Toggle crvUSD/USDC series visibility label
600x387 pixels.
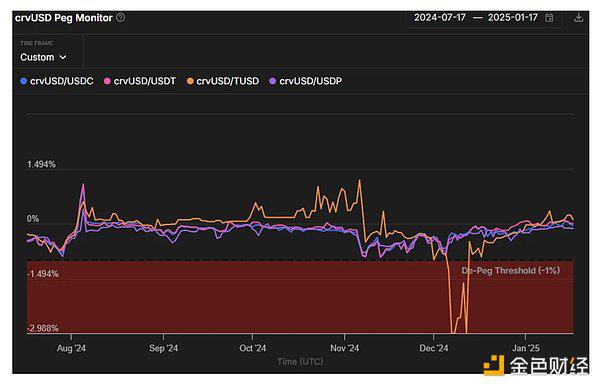[62, 81]
